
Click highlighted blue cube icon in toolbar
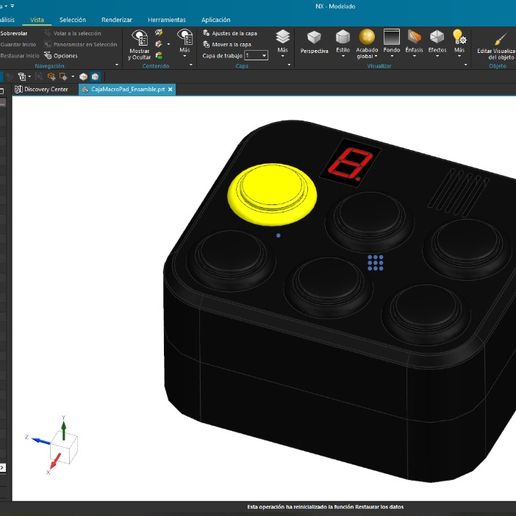[95, 77]
